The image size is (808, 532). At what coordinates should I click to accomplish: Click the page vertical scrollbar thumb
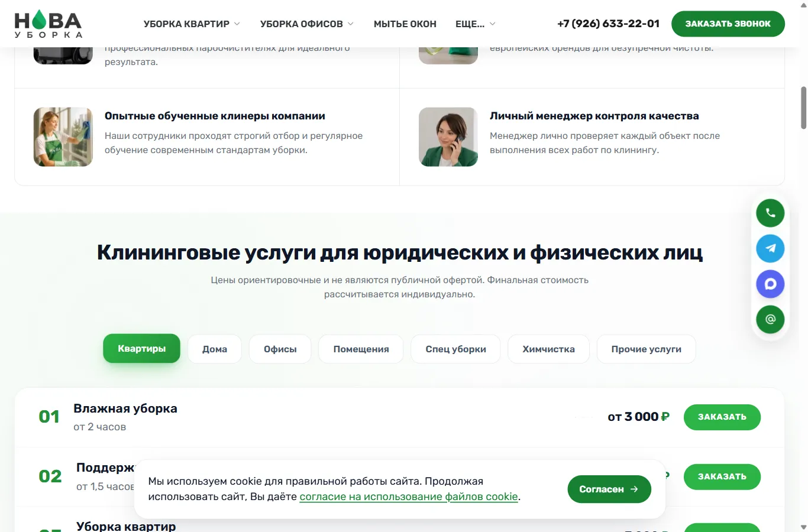pyautogui.click(x=803, y=108)
